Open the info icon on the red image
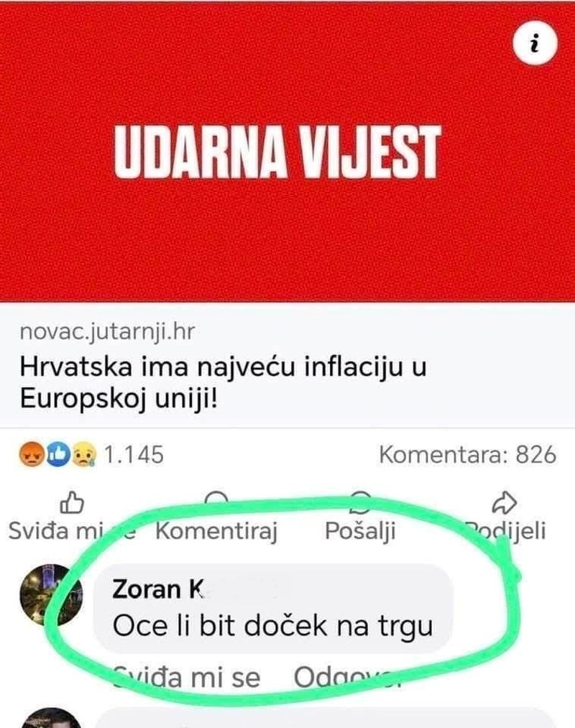Screen dimensions: 575x728 [535, 42]
